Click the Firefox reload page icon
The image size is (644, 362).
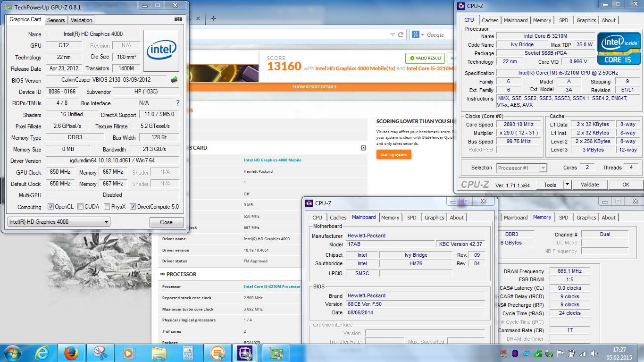tap(401, 34)
